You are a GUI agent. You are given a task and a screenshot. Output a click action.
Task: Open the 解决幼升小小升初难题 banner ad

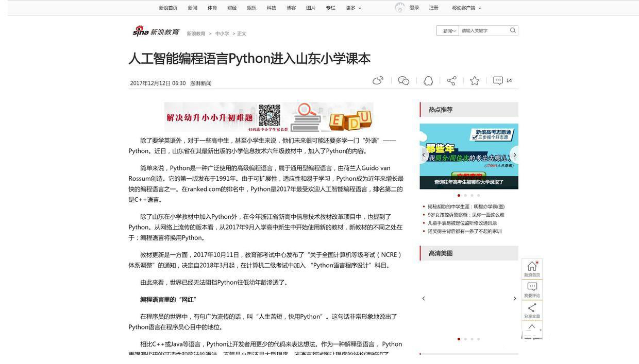[x=268, y=117]
